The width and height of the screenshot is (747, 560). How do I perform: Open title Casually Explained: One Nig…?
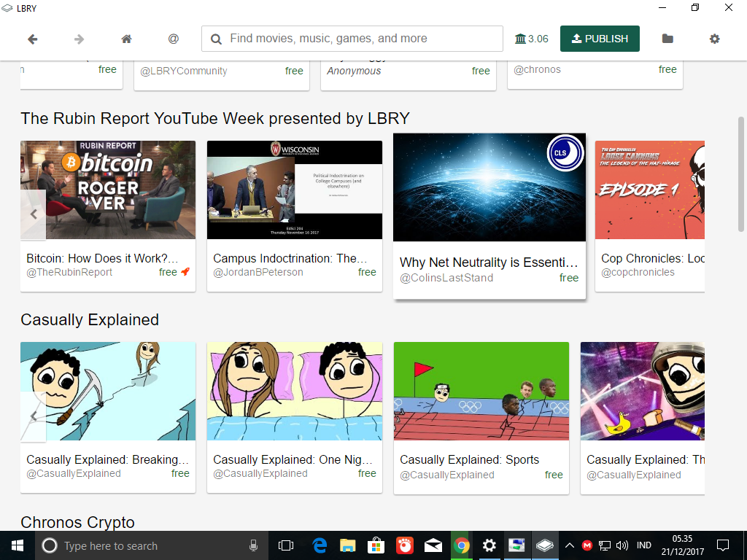tap(293, 459)
